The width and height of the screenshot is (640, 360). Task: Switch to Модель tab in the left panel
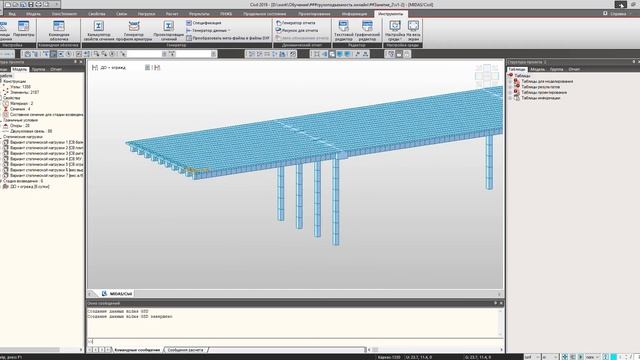(20, 69)
